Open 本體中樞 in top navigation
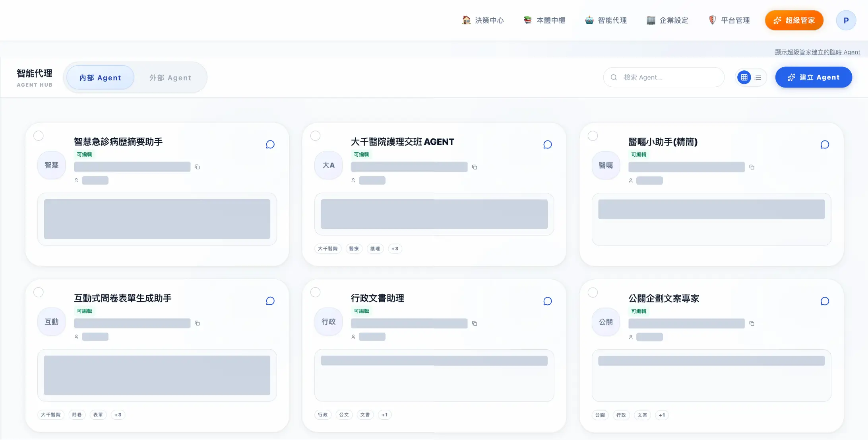This screenshot has width=868, height=440. pyautogui.click(x=544, y=20)
